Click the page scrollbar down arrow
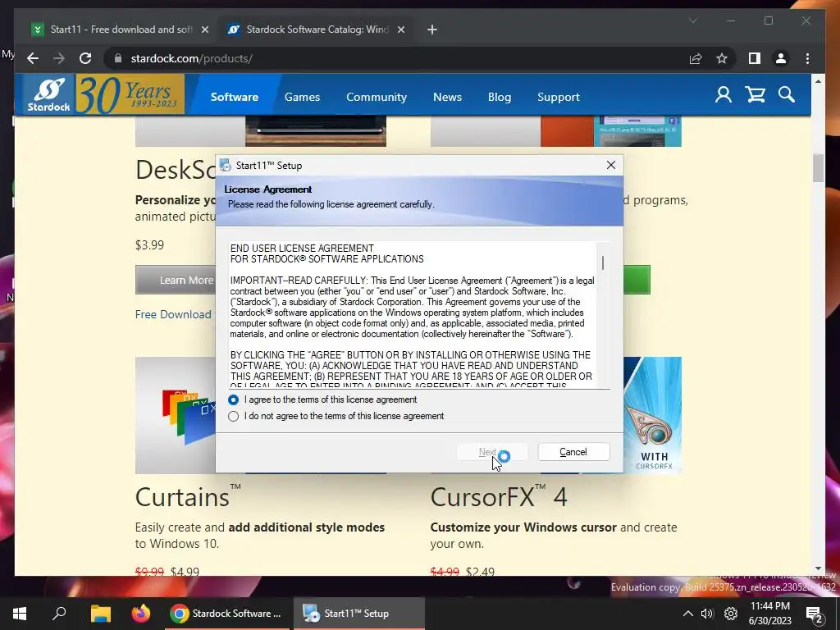This screenshot has width=840, height=630. (818, 568)
